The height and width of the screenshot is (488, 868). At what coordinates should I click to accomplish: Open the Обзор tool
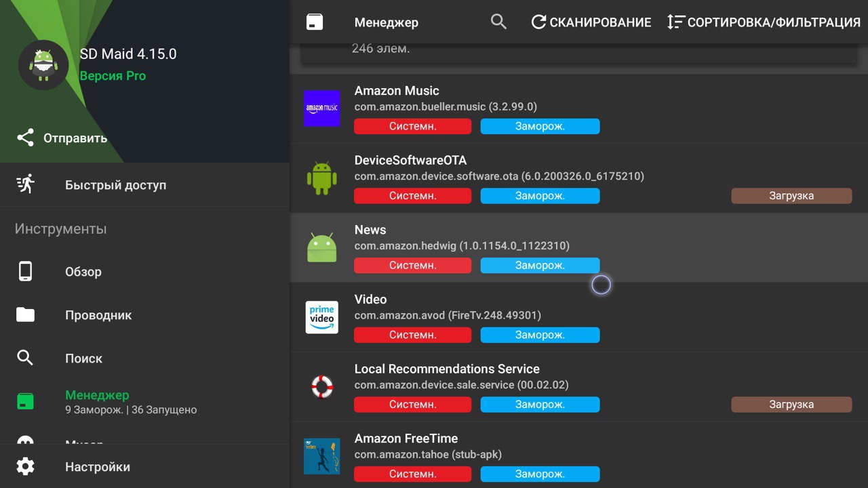(144, 271)
